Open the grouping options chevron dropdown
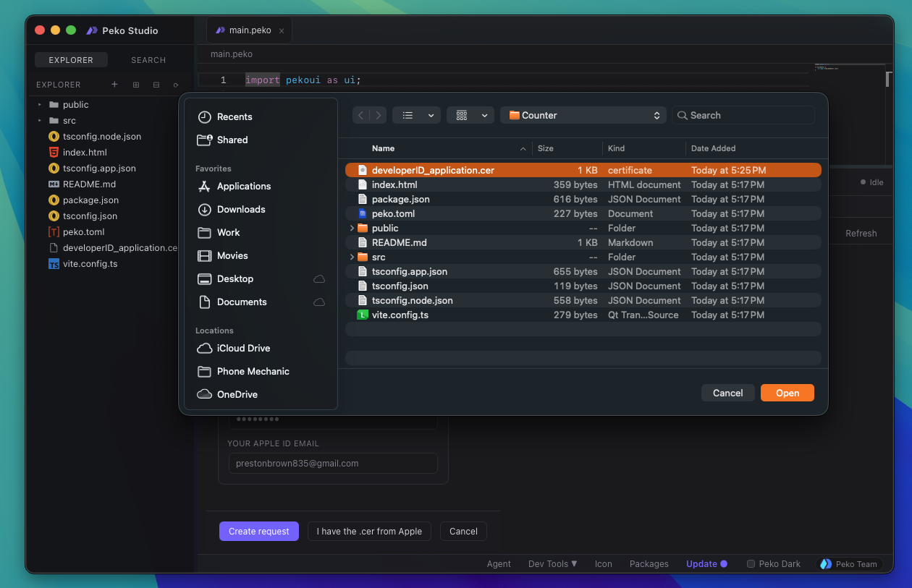 click(x=484, y=115)
